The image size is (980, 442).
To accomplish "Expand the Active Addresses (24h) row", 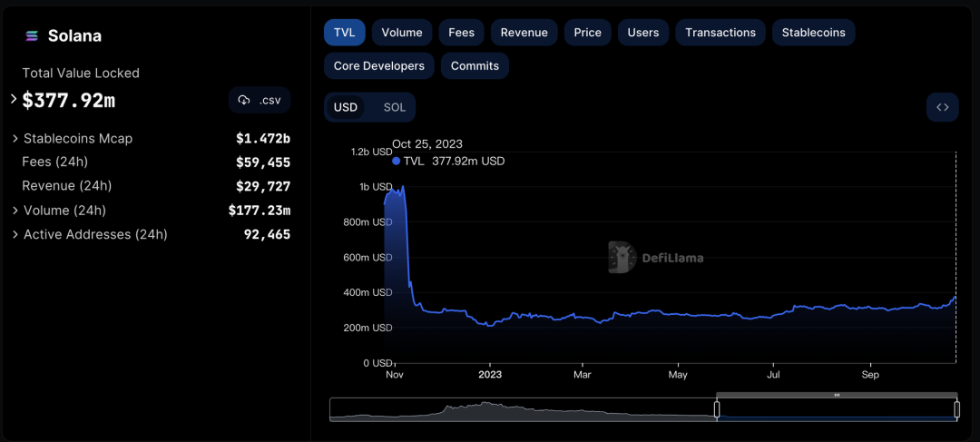I will coord(15,234).
